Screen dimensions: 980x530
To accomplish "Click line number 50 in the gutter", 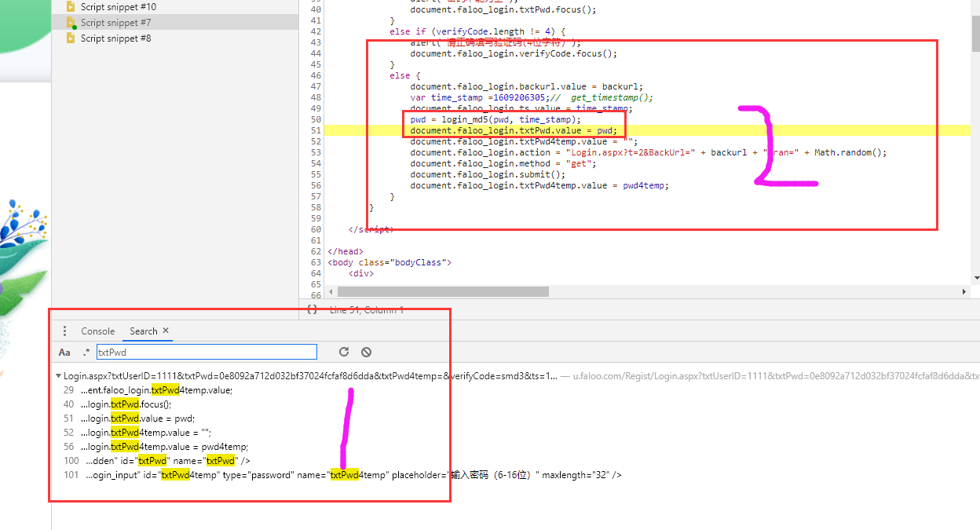I will point(316,119).
